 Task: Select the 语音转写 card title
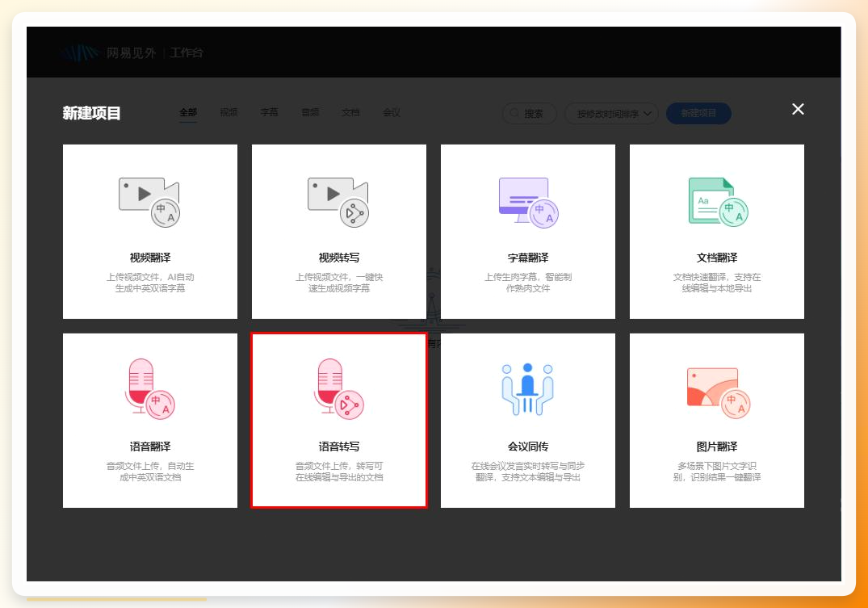[339, 447]
